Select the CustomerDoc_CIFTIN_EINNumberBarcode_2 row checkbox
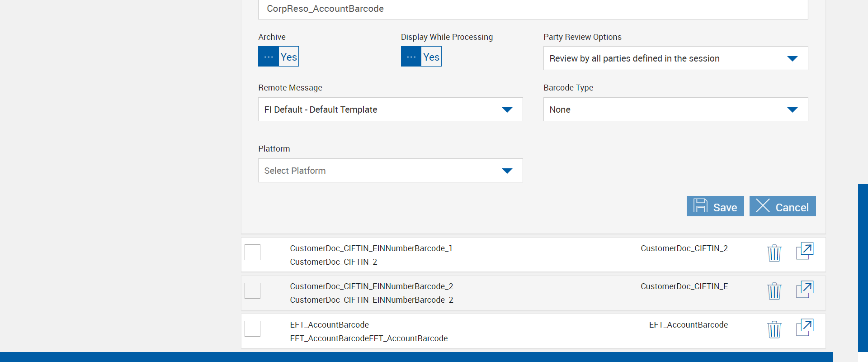This screenshot has height=362, width=868. 252,291
